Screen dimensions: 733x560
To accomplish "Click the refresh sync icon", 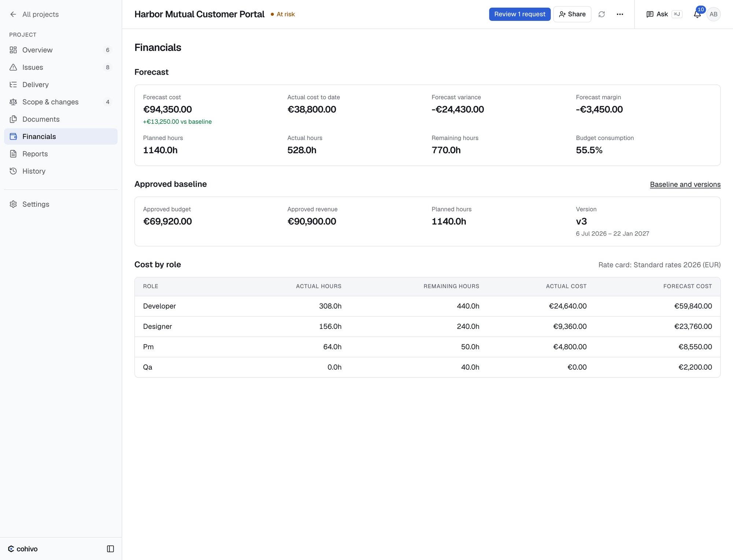I will [601, 14].
